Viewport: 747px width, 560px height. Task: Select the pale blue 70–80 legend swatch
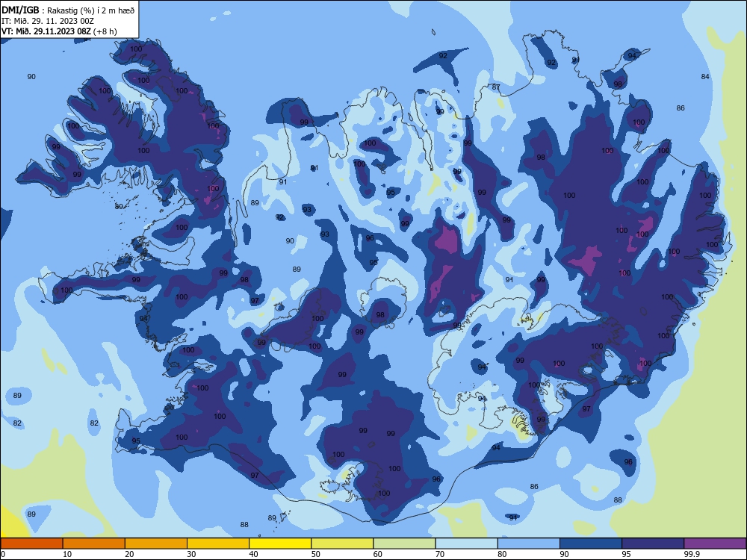pos(466,544)
